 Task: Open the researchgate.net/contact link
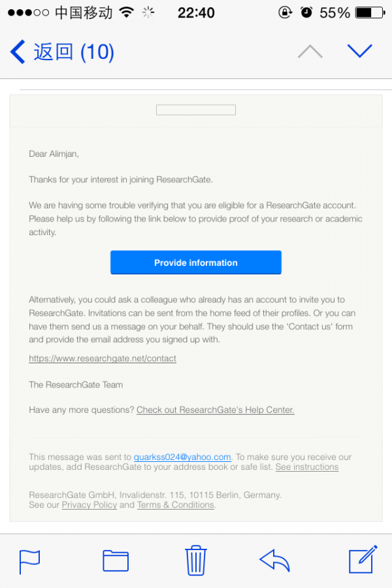click(x=103, y=358)
